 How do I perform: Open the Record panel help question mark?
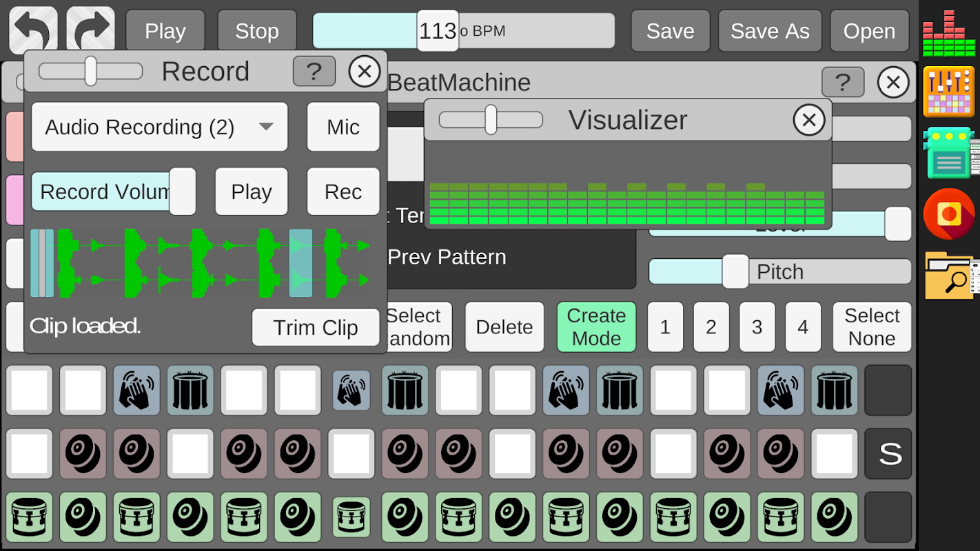pyautogui.click(x=314, y=71)
